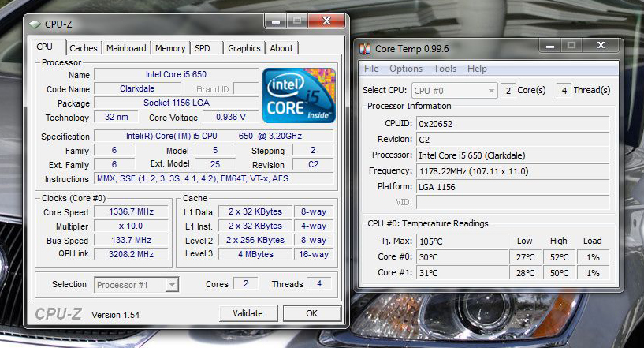Screen dimensions: 644x348
Task: Click Core #1 low temperature 28°C
Action: coord(525,273)
